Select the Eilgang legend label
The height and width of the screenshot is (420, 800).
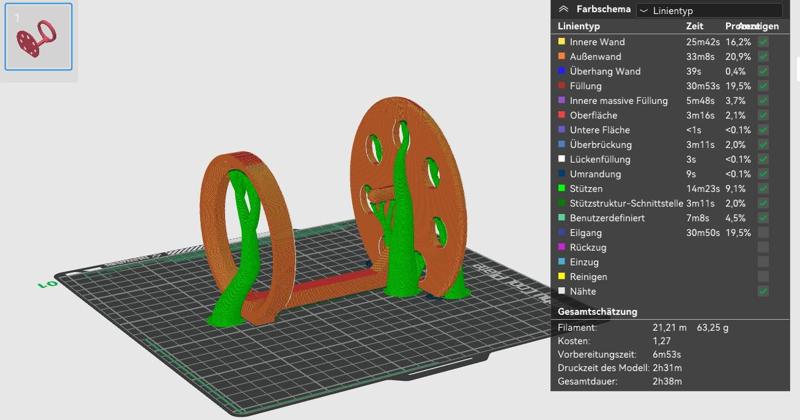pos(586,233)
